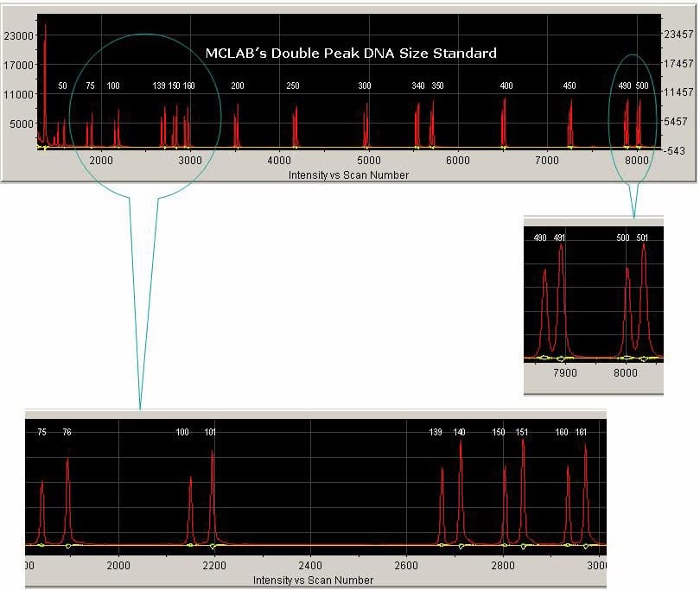This screenshot has height=590, width=700.
Task: Select the 491 peak label in right inset
Action: pyautogui.click(x=559, y=238)
